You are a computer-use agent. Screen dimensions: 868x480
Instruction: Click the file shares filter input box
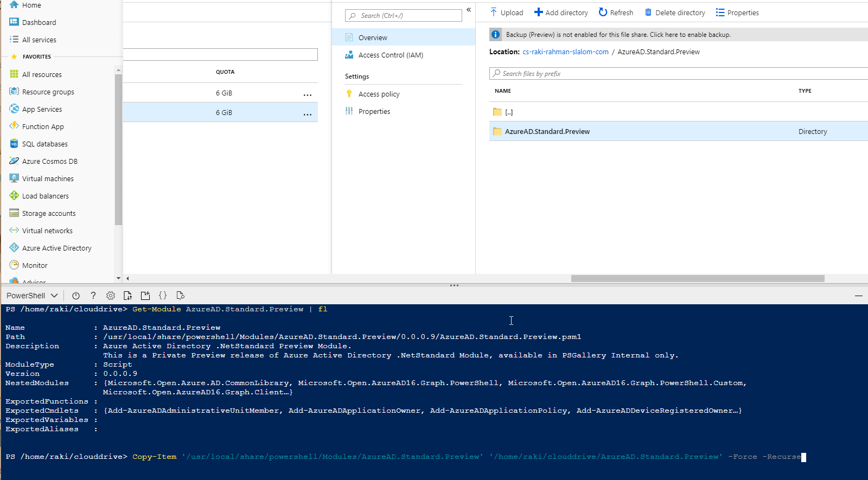click(220, 54)
